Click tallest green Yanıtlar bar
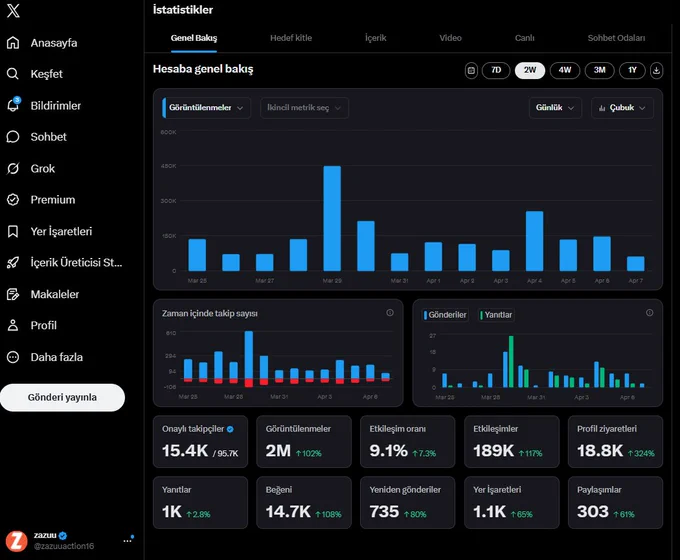 511,361
